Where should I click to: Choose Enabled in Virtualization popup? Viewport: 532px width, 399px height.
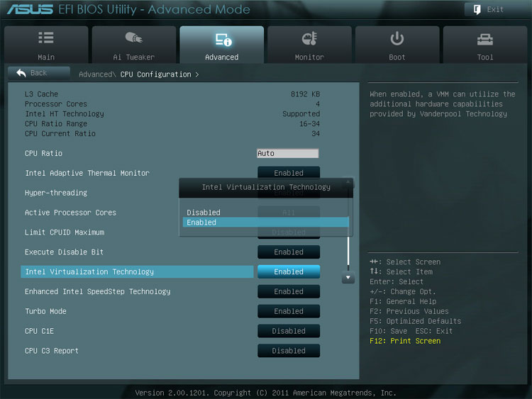point(266,223)
